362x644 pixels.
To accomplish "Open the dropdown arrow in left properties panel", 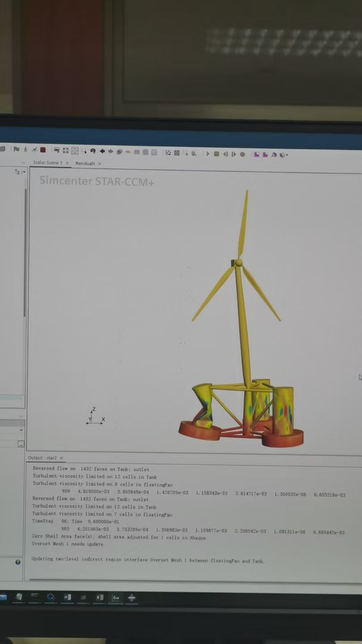I will pyautogui.click(x=21, y=430).
